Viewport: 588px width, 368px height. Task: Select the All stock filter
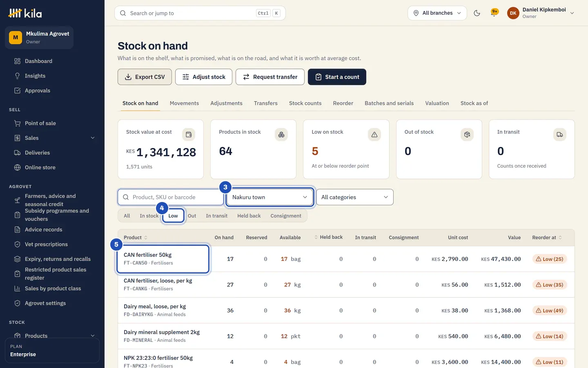point(127,216)
